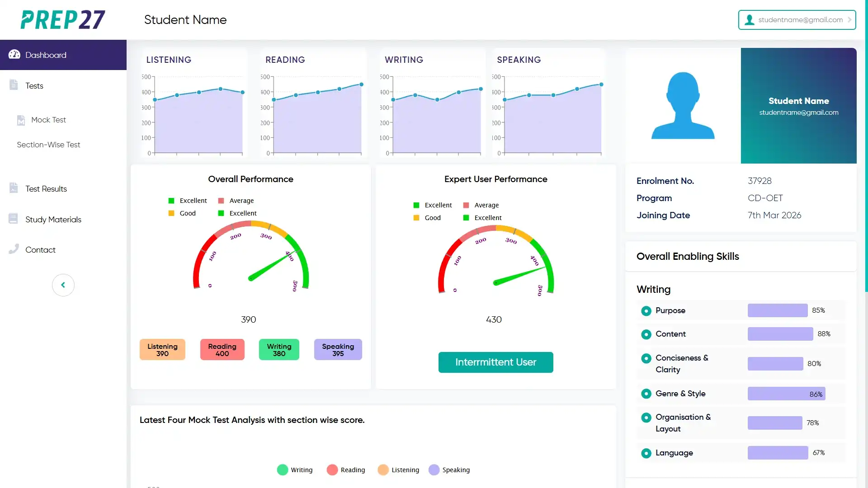The width and height of the screenshot is (868, 488).
Task: Toggle the Average legend in Expert User Performance
Action: 481,205
